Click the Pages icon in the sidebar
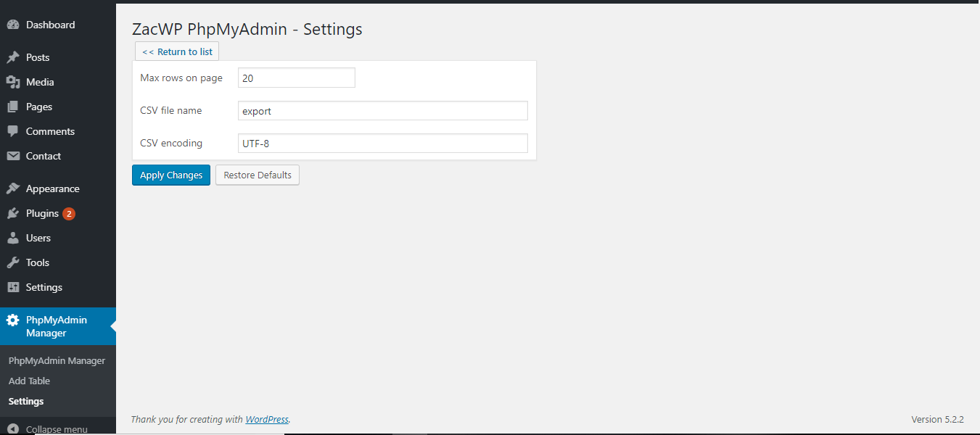Screen dimensions: 980x435 13,107
